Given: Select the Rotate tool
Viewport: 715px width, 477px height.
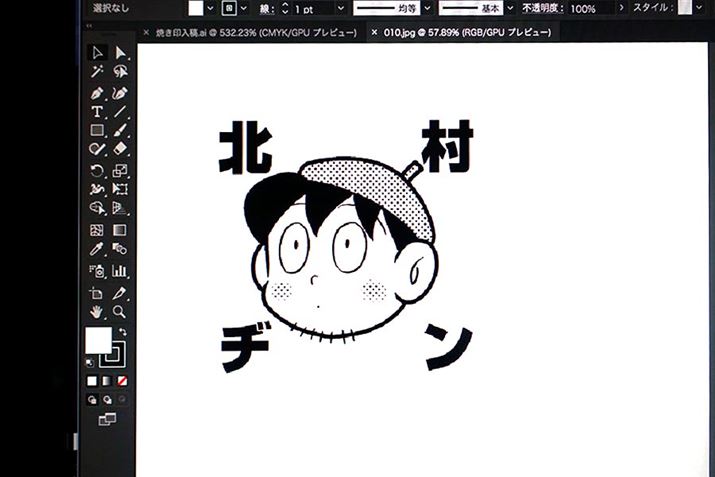Looking at the screenshot, I should 97,170.
